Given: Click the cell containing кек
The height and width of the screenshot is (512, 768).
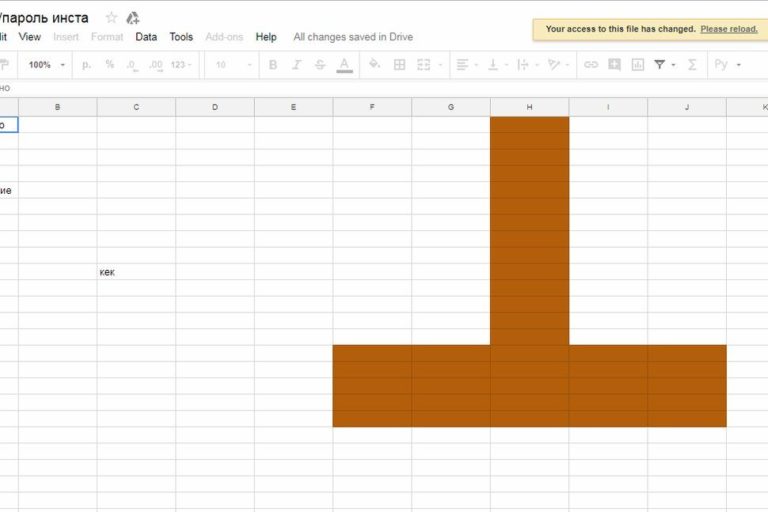Looking at the screenshot, I should click(136, 272).
